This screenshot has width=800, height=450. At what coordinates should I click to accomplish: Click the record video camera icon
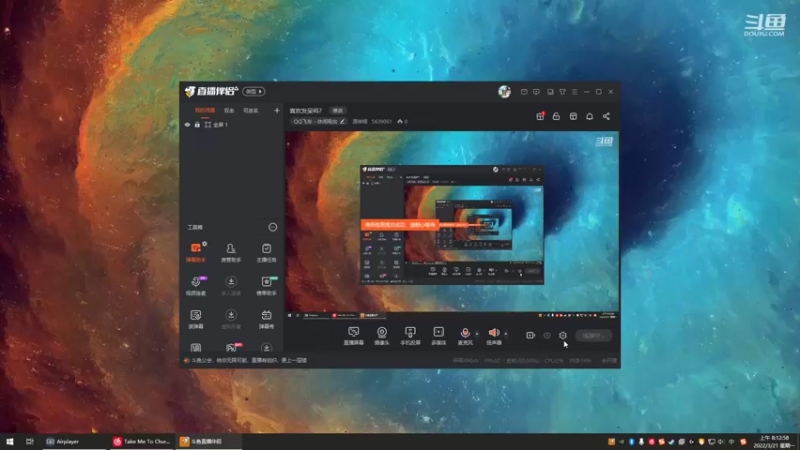click(x=531, y=335)
